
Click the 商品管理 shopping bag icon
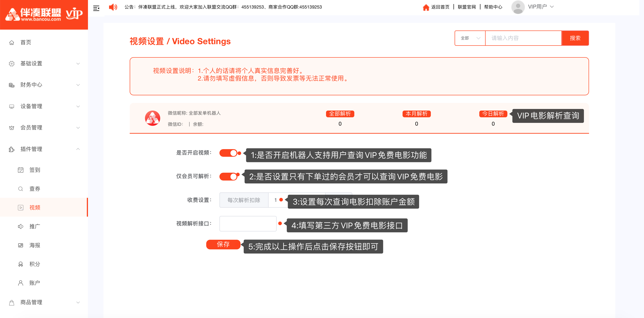point(11,303)
